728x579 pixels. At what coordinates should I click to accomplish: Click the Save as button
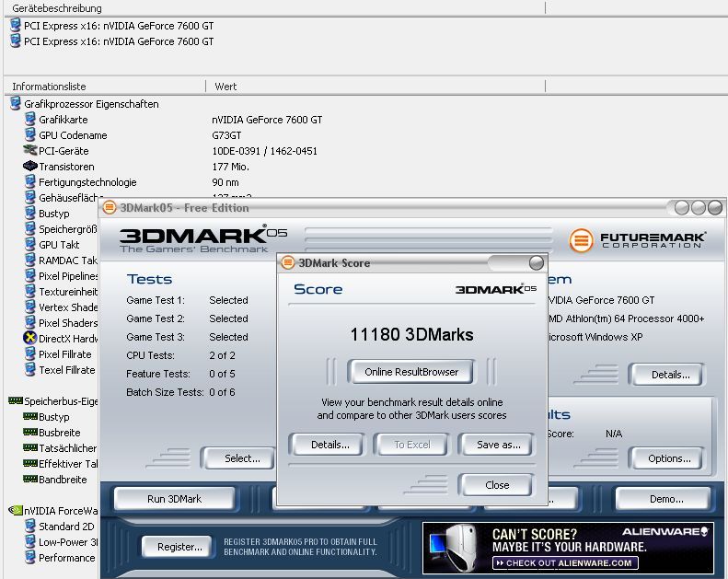click(x=498, y=445)
